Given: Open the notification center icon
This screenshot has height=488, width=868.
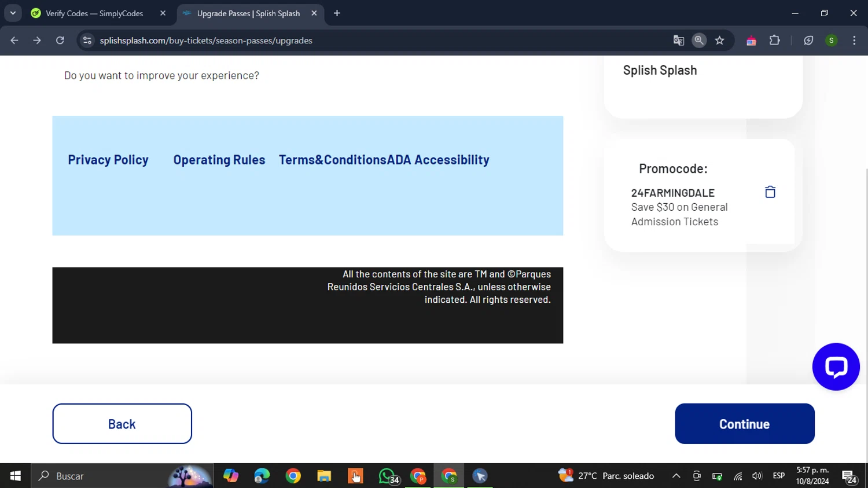Looking at the screenshot, I should click(x=849, y=476).
